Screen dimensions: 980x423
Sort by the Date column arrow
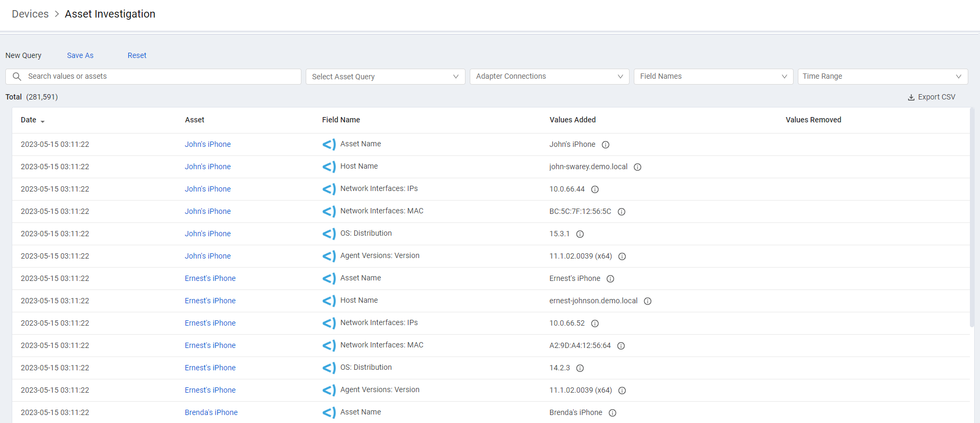(x=43, y=121)
